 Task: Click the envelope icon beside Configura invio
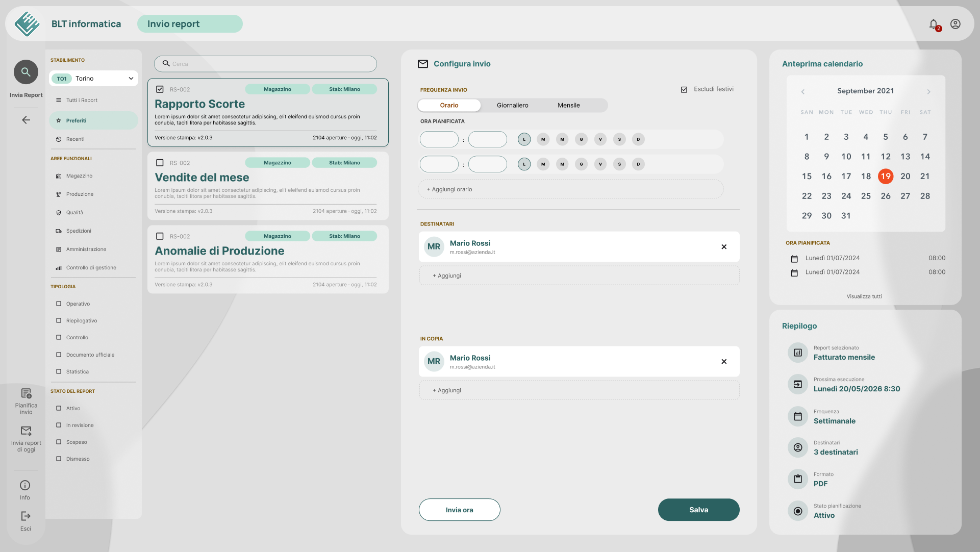(423, 64)
